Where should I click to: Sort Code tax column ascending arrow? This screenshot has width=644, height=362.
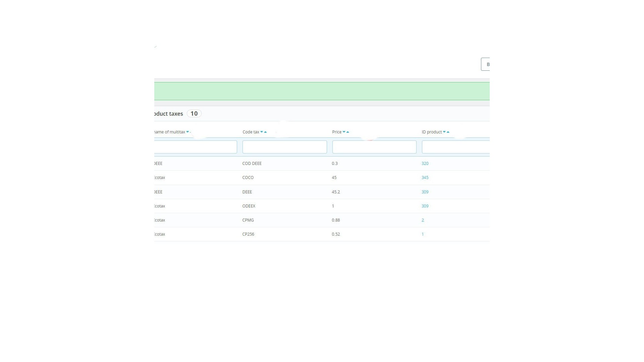(265, 132)
